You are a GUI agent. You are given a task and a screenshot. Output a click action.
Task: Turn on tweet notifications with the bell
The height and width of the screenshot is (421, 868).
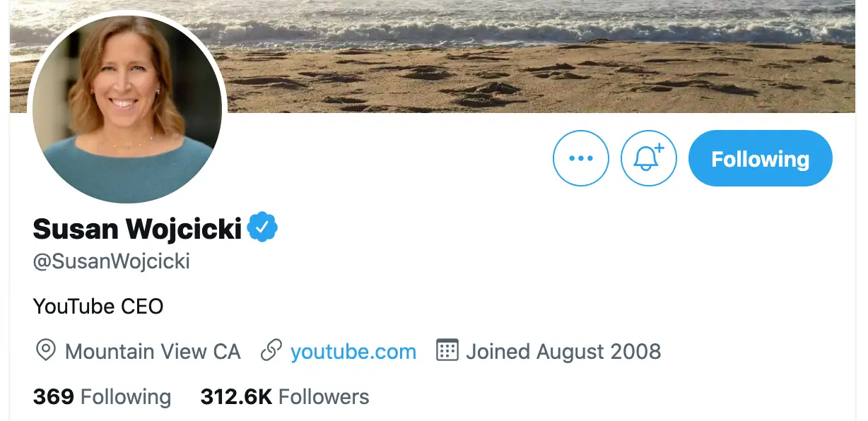pyautogui.click(x=648, y=158)
